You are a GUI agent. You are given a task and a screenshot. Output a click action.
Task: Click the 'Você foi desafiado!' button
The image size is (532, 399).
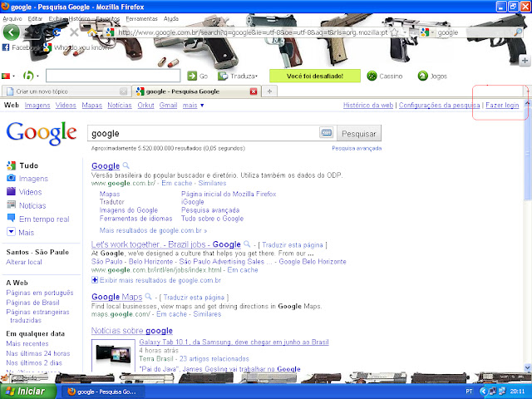[x=315, y=76]
